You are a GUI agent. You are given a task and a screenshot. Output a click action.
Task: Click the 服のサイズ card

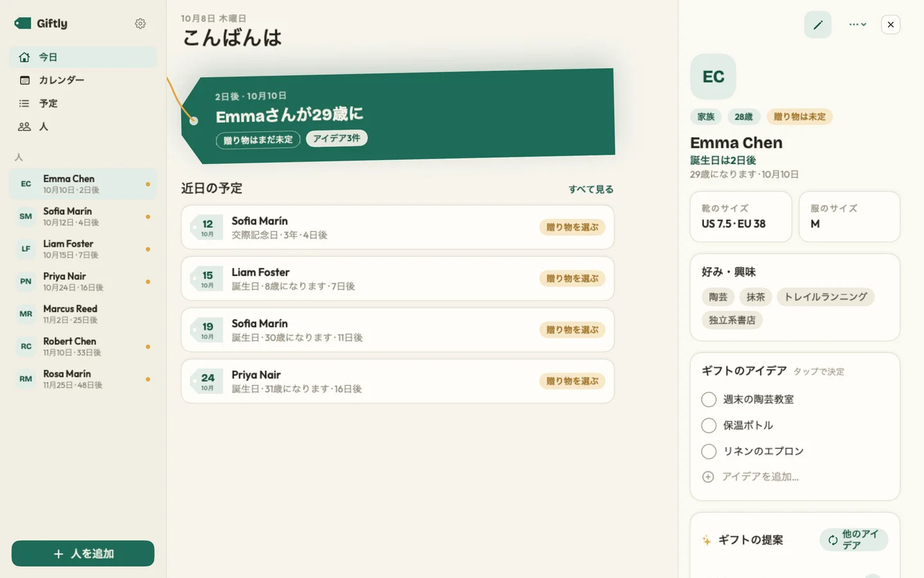[x=850, y=217]
